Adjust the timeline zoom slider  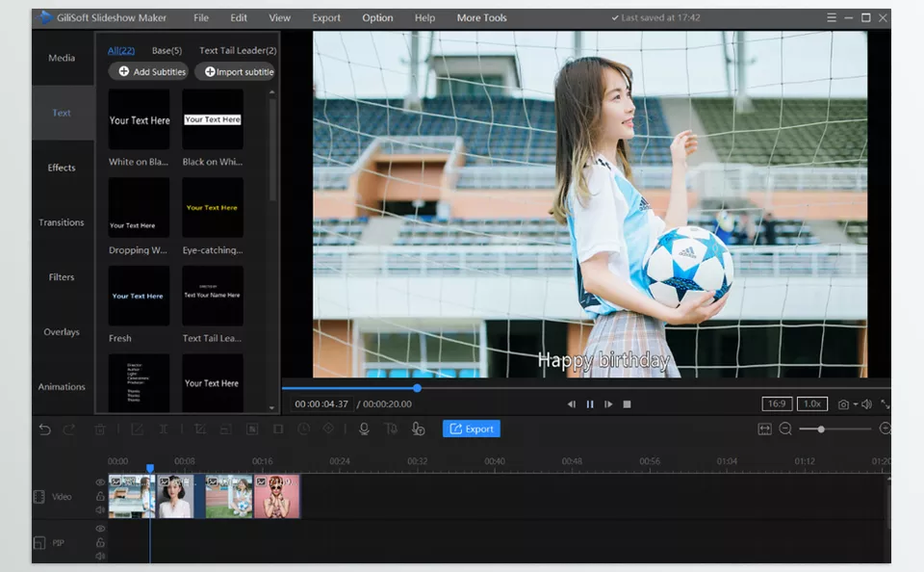coord(835,429)
